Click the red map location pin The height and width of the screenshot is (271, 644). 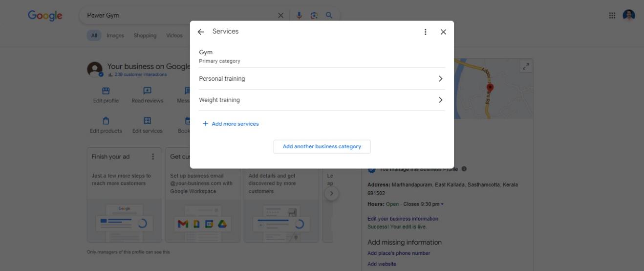490,88
